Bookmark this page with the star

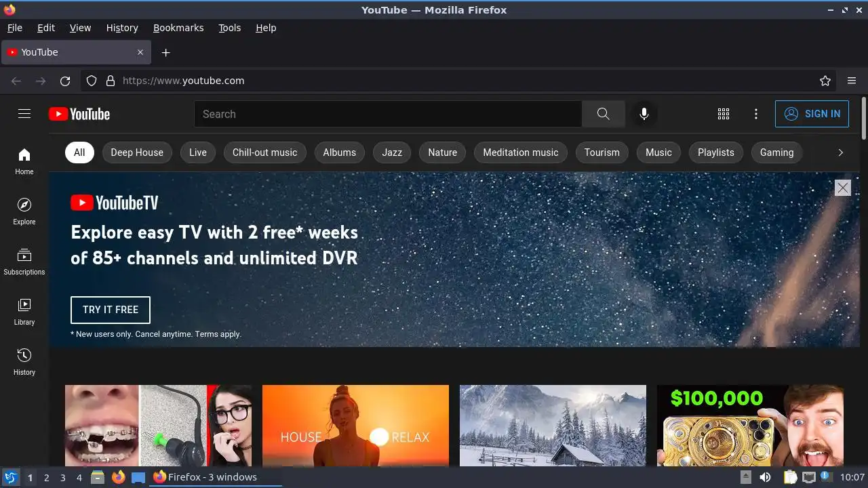[825, 81]
